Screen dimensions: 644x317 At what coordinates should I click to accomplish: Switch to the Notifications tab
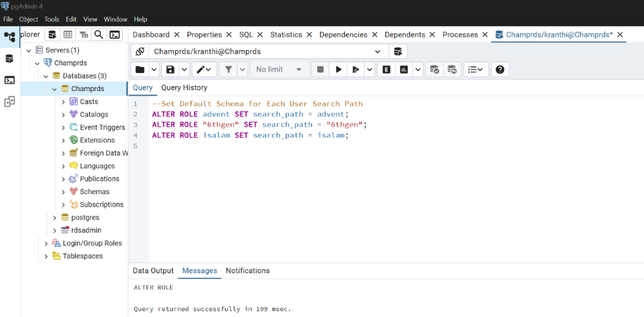point(248,271)
